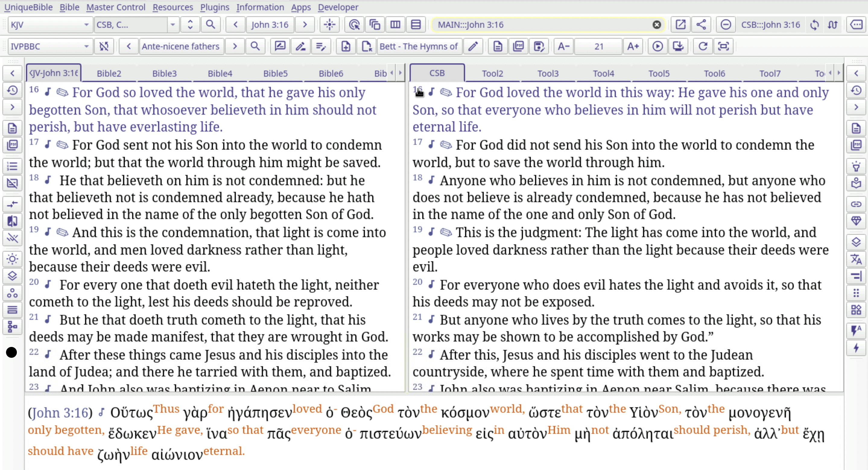868x470 pixels.
Task: Click the search/lookup icon in toolbar
Action: (x=211, y=24)
